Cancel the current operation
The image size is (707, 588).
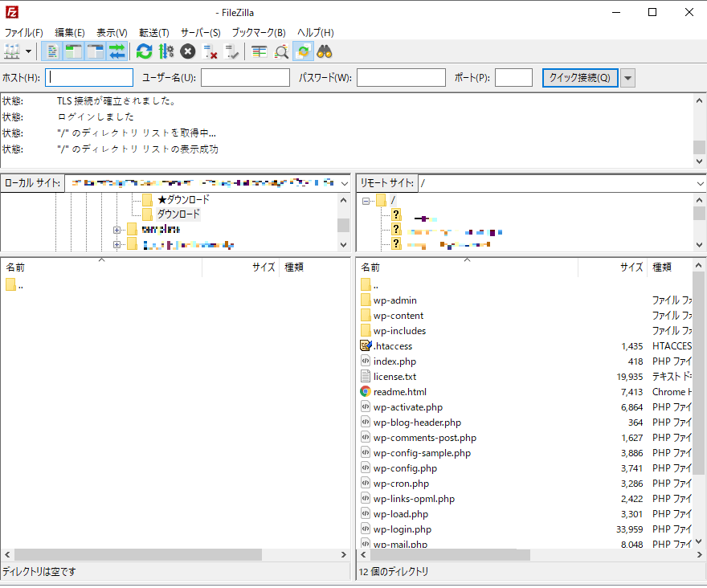click(x=188, y=51)
